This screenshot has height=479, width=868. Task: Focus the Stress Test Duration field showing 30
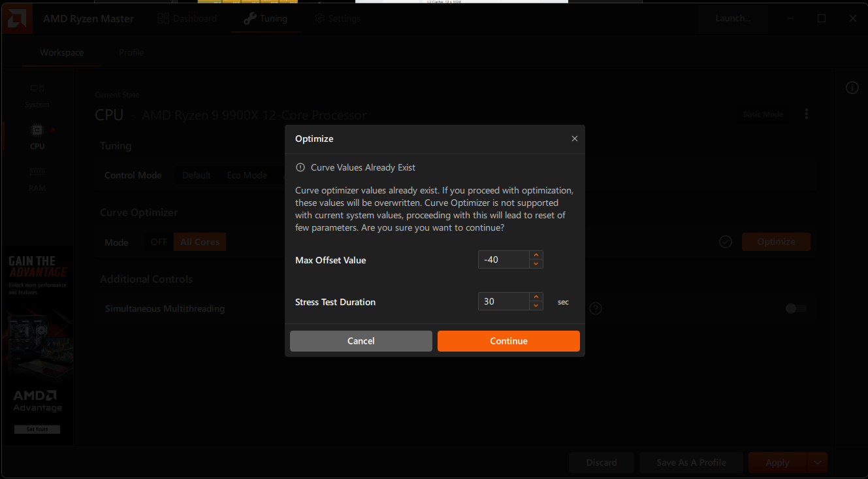(503, 301)
